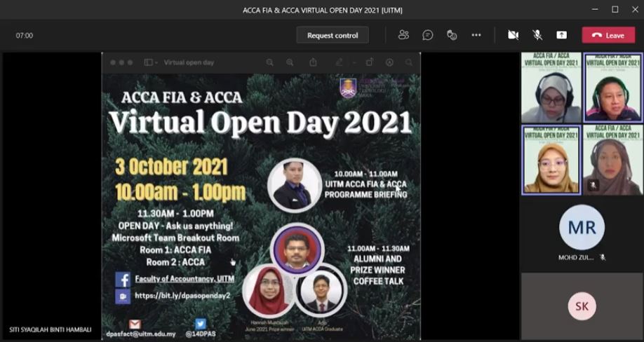The height and width of the screenshot is (342, 644).
Task: Click the UITM ACCA Graduate circular photo
Action: (x=321, y=292)
